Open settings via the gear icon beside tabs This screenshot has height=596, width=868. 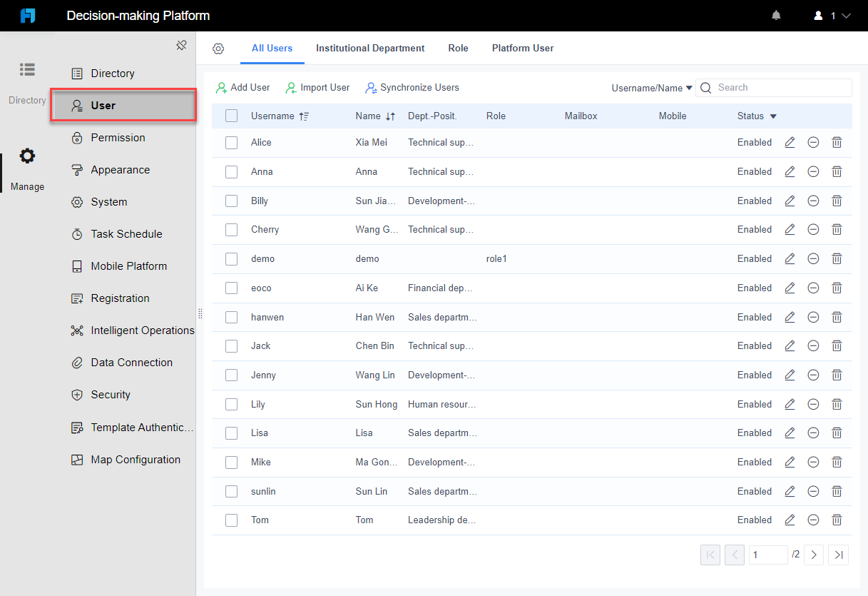(218, 48)
